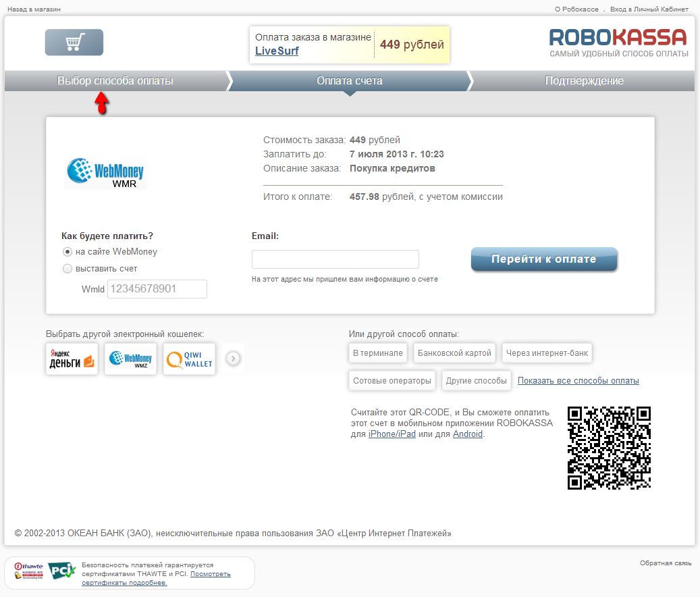The image size is (700, 597).
Task: Click 'Перейти к оплате' button
Action: tap(544, 259)
